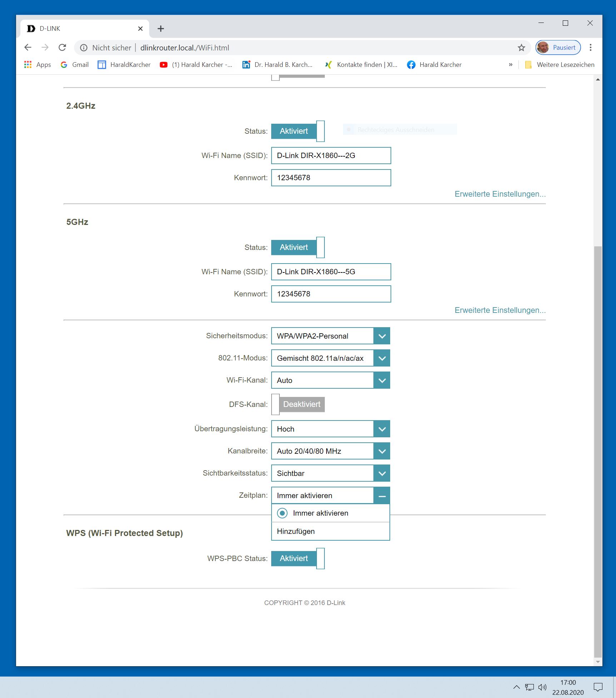Choose Hinzufügen in the Zeitplan list
The width and height of the screenshot is (616, 698).
[331, 531]
